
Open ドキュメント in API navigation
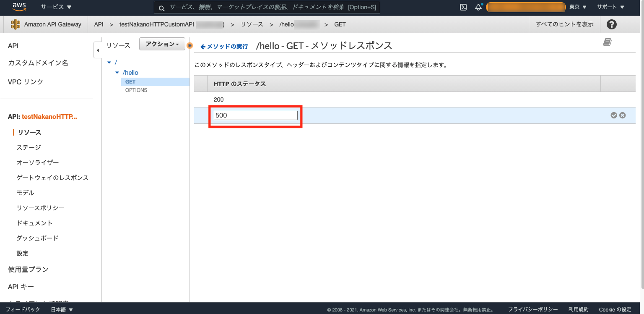pyautogui.click(x=34, y=223)
